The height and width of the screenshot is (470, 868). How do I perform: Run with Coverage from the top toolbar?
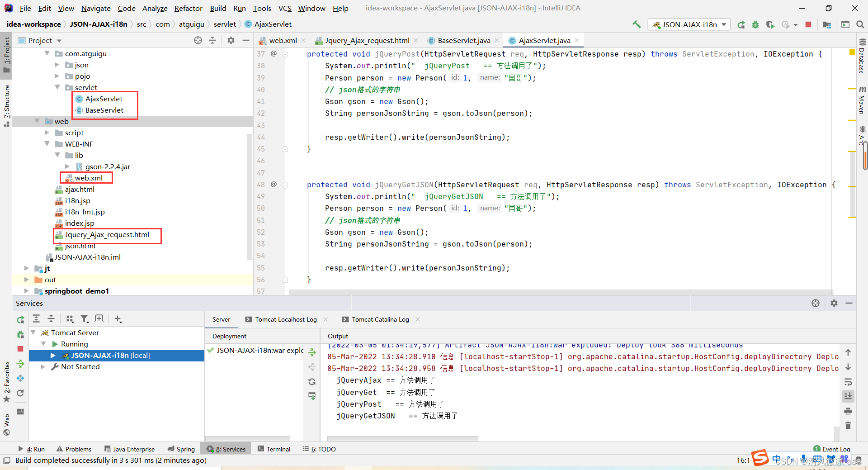[770, 24]
